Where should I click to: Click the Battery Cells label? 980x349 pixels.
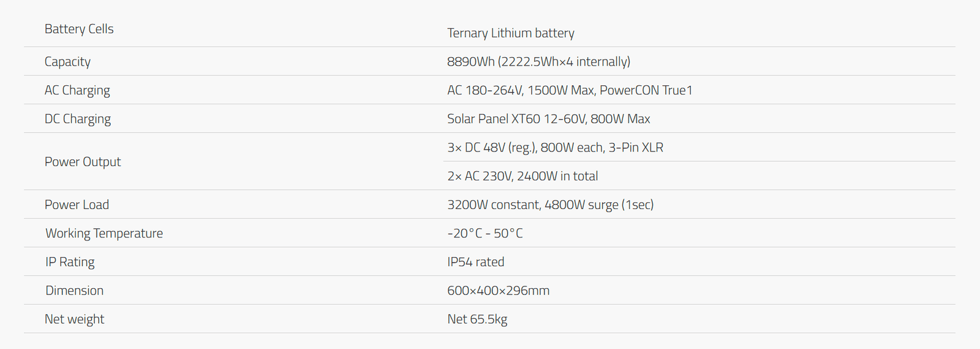click(x=79, y=29)
